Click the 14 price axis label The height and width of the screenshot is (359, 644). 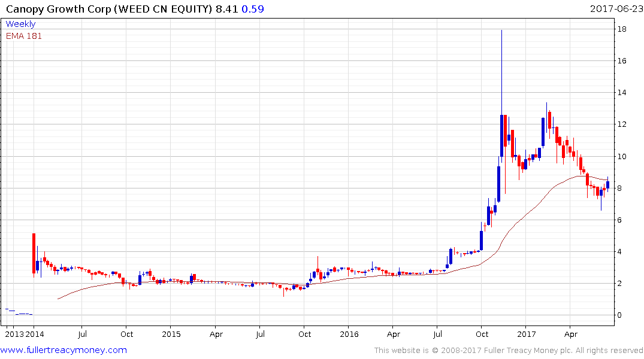(x=622, y=93)
